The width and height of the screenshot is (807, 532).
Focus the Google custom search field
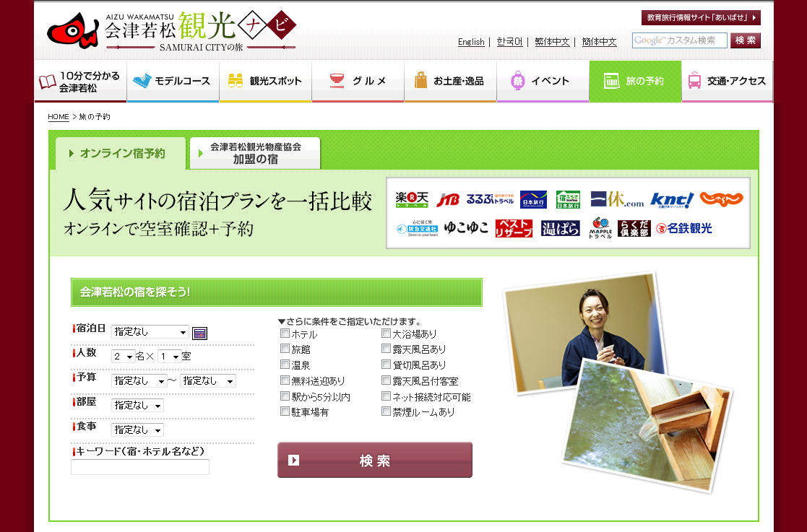(x=679, y=40)
